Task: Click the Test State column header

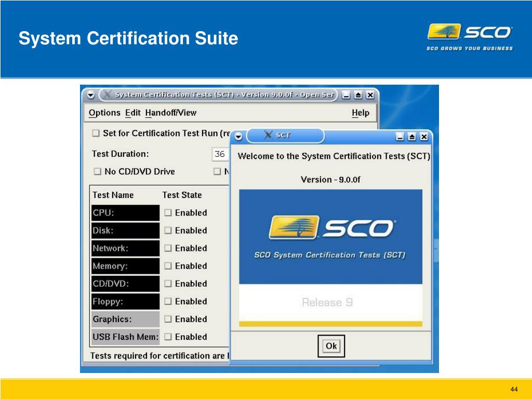Action: coord(182,195)
